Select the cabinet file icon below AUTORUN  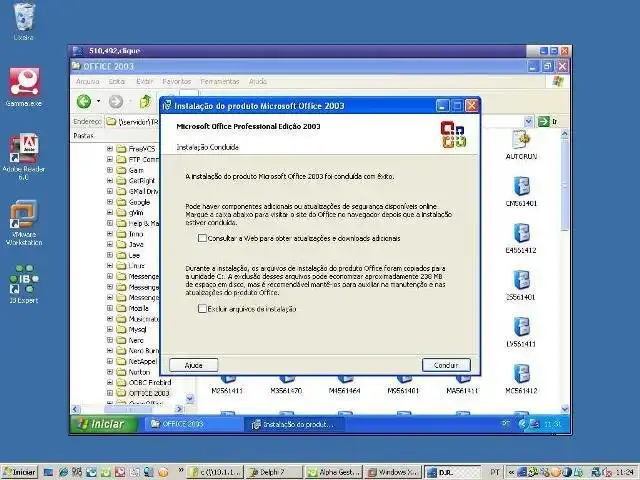(x=521, y=187)
